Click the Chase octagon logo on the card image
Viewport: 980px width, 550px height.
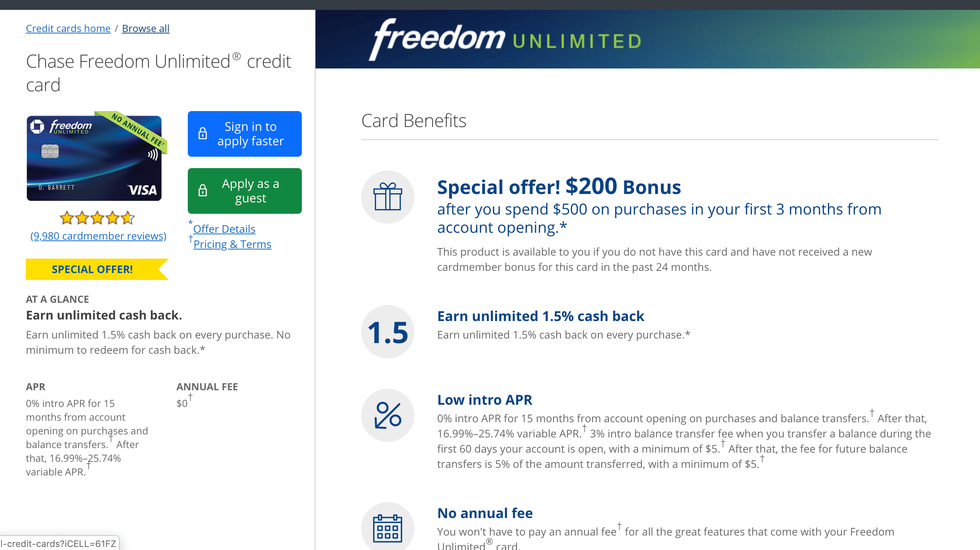tap(37, 127)
